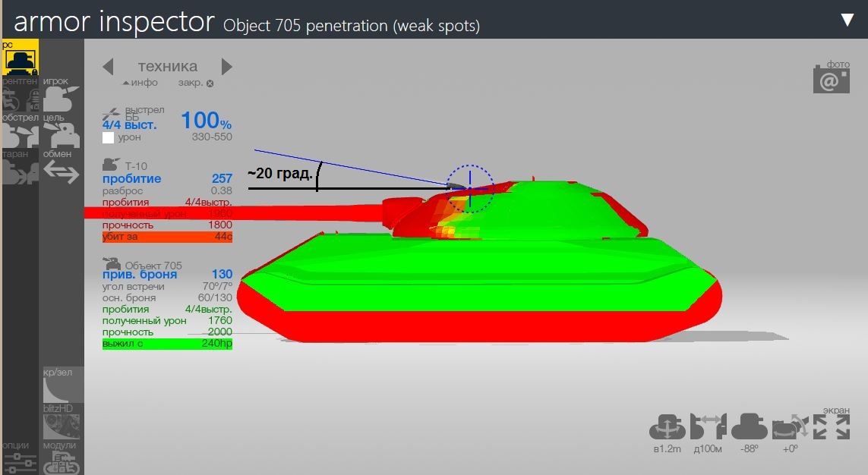868x475 pixels.
Task: Toggle the кр/зел red-green color mode
Action: pos(63,385)
